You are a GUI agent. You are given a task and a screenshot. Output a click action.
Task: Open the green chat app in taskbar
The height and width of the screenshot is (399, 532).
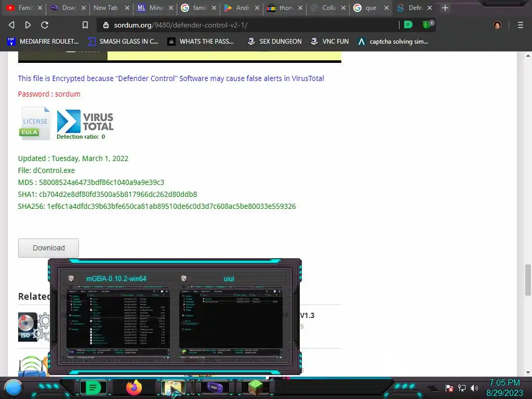click(x=93, y=388)
